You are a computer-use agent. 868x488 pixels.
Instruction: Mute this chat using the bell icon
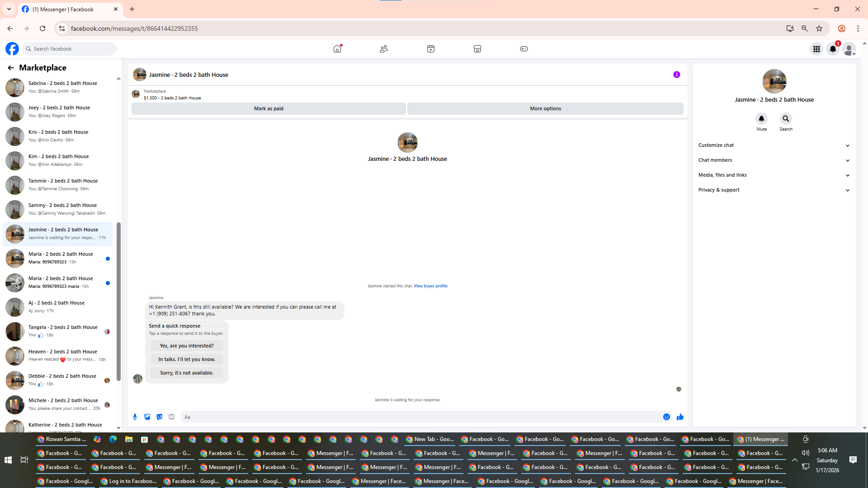coord(761,119)
